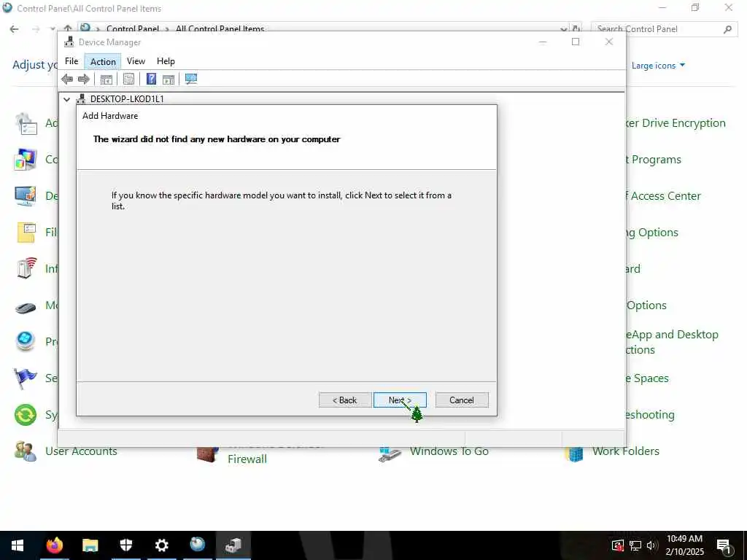Click the Windows To Go USB icon
This screenshot has height=560, width=747.
pos(390,454)
